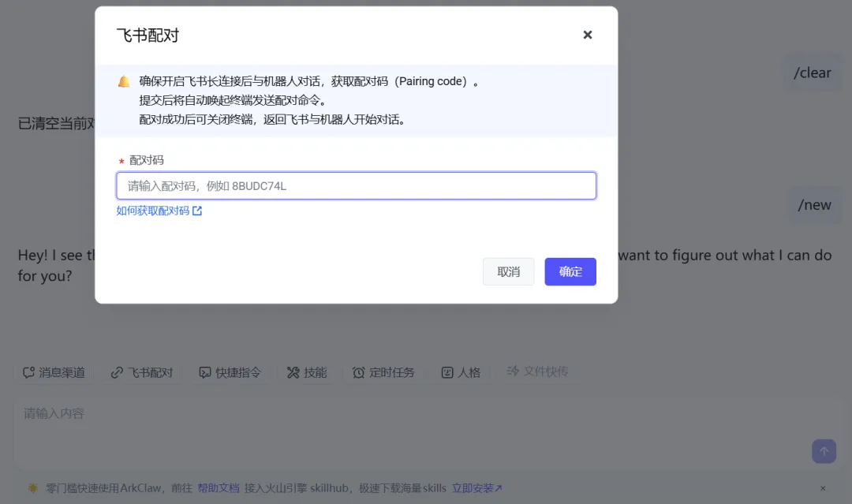Click the command icon beside 快捷指令
Screen dimensions: 852x504
(205, 372)
